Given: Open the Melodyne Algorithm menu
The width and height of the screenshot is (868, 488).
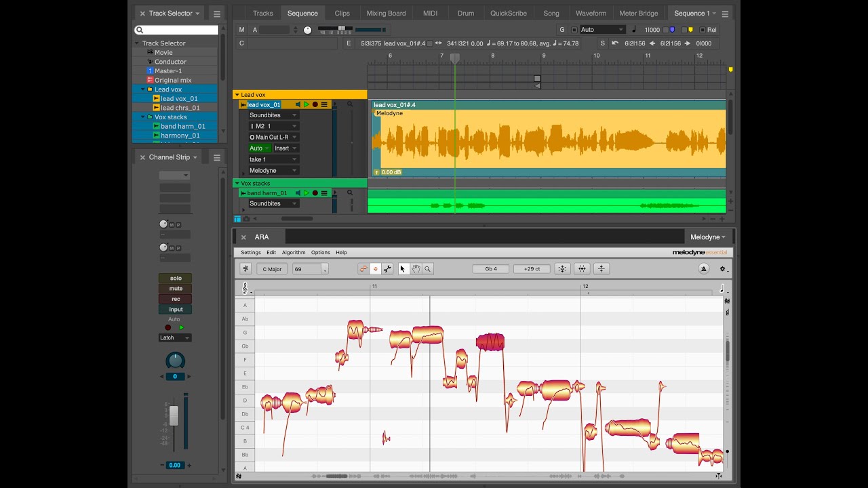Looking at the screenshot, I should click(294, 253).
